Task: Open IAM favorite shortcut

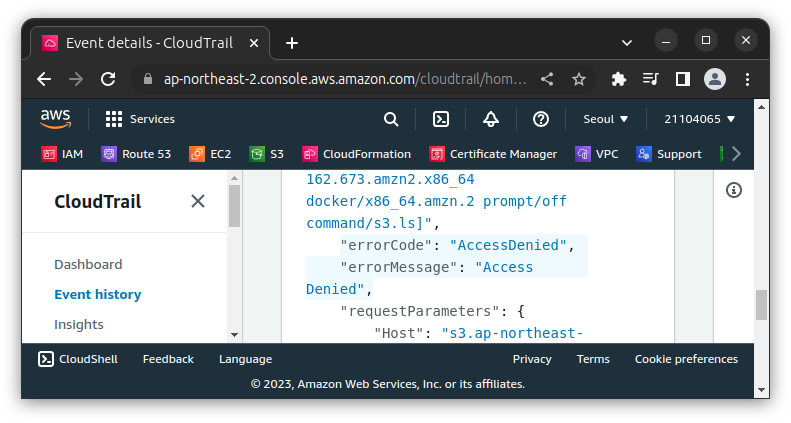Action: (62, 154)
